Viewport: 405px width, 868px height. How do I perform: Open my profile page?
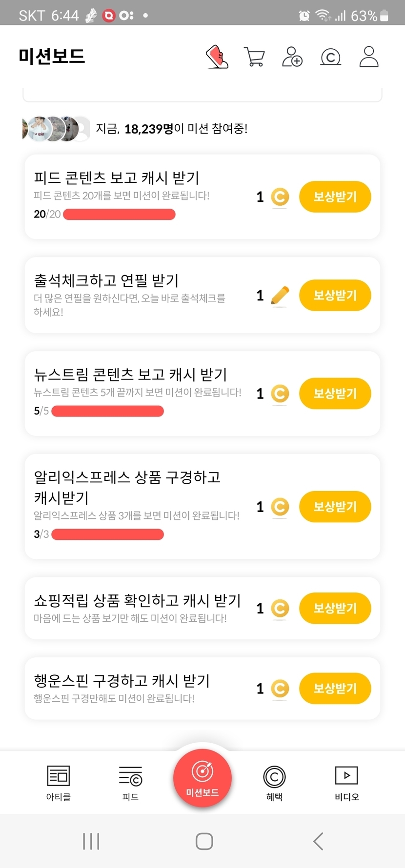pos(368,57)
